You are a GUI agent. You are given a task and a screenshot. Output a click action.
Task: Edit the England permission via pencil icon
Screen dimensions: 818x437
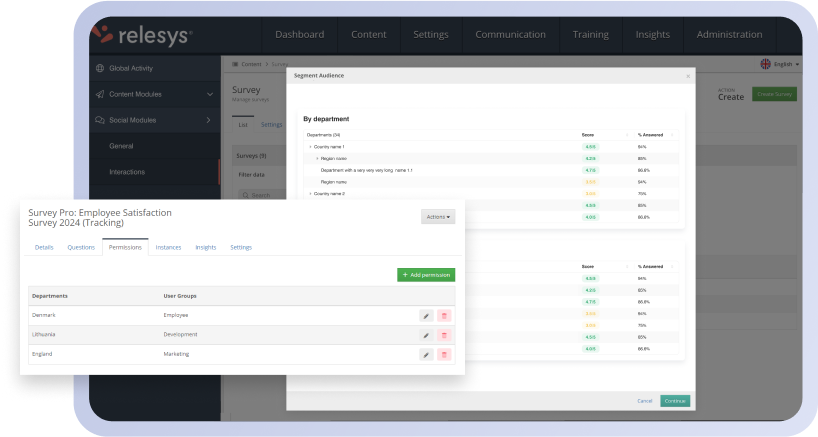[426, 354]
